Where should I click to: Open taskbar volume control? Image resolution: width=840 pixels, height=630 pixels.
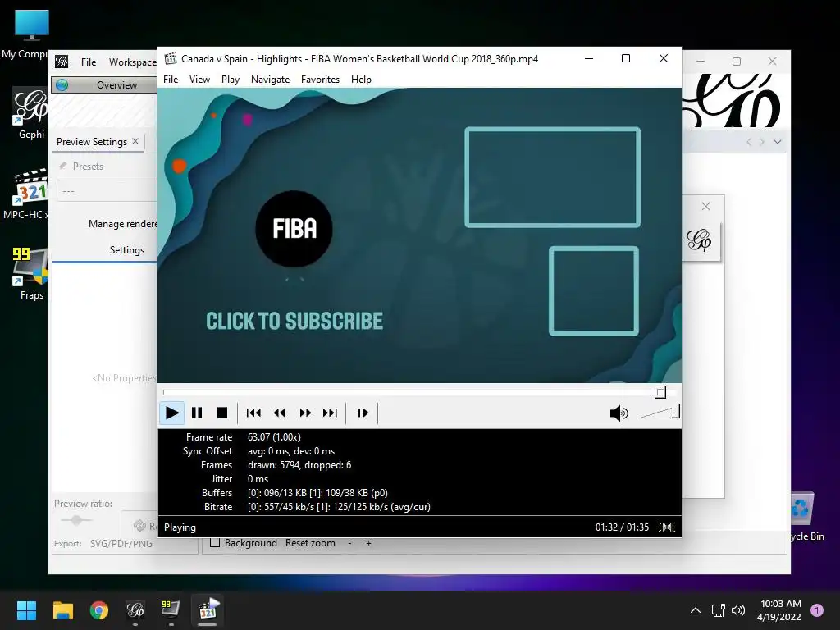point(738,610)
